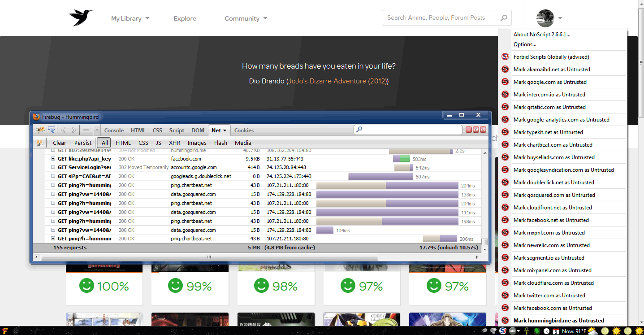Open NoScript Options... menu entry
The height and width of the screenshot is (335, 644).
pyautogui.click(x=562, y=44)
